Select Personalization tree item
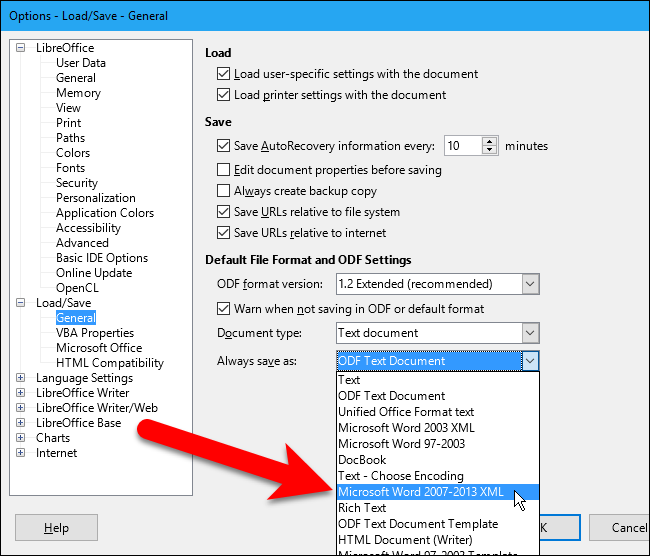The image size is (650, 556). 96,198
